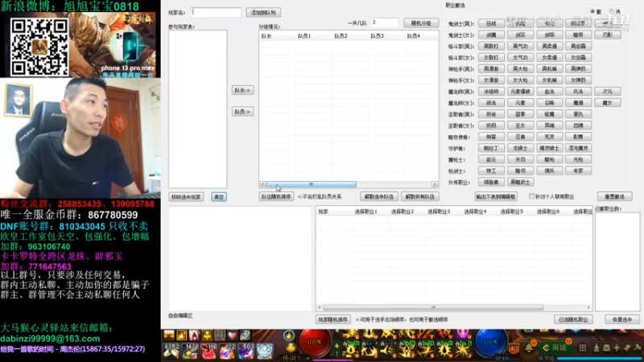This screenshot has width=644, height=362.
Task: Use the item slot showing count 22
Action: tap(227, 351)
